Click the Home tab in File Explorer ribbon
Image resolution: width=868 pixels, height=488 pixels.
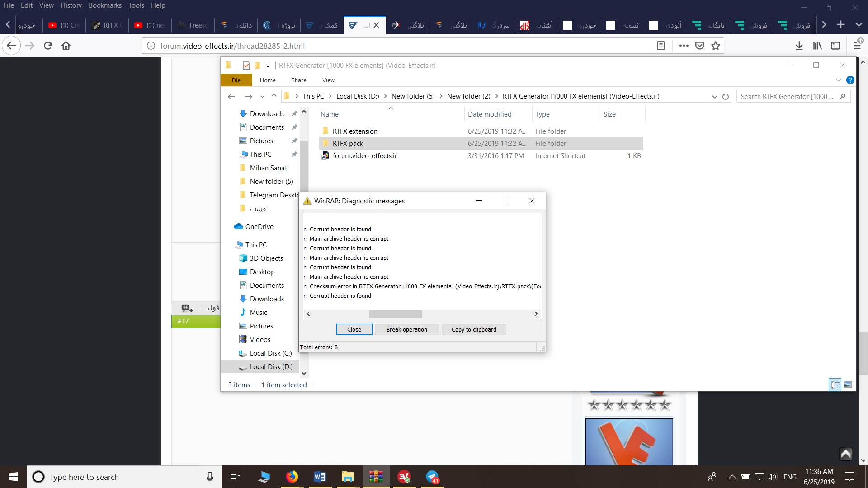click(x=267, y=80)
